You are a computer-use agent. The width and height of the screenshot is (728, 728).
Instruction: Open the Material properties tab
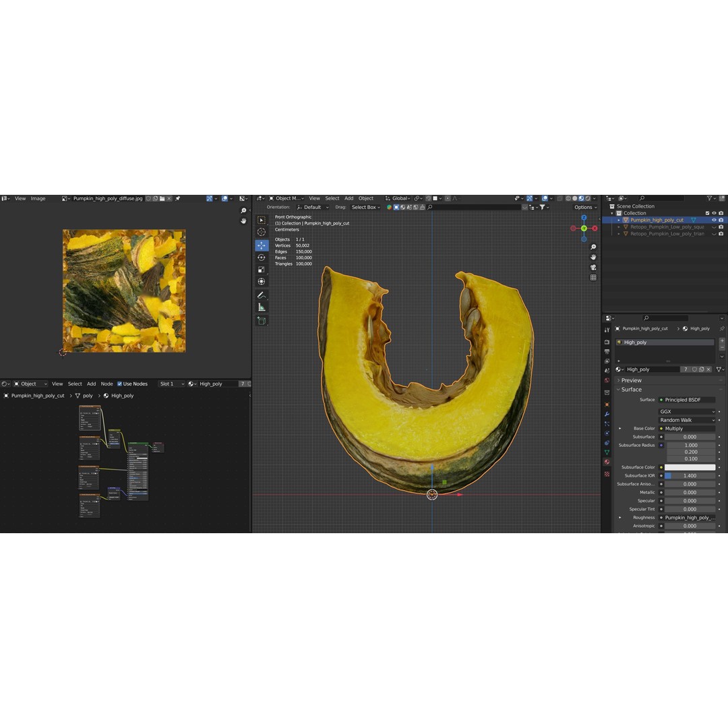tap(607, 462)
